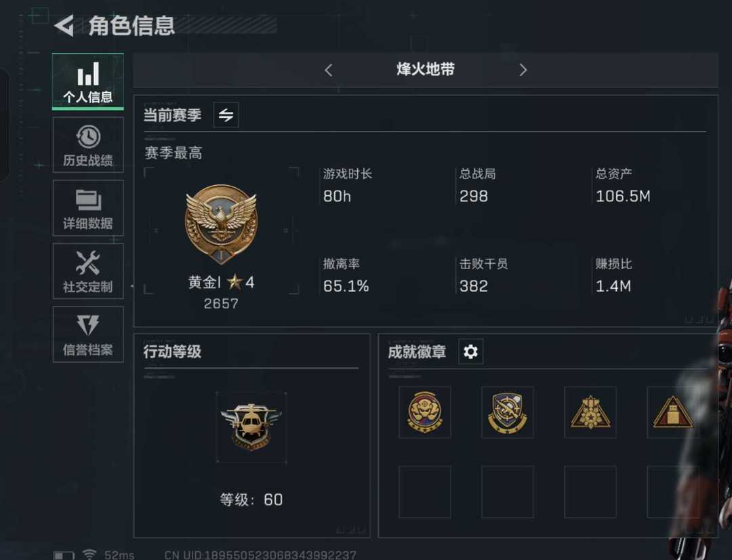This screenshot has width=732, height=560.
Task: Go back using the arrow beside 角色信息
Action: [x=64, y=25]
